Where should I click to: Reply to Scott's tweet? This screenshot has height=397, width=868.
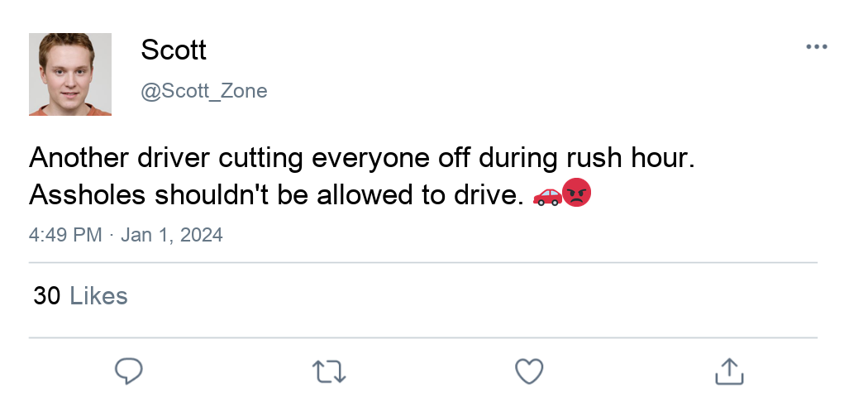[x=128, y=371]
